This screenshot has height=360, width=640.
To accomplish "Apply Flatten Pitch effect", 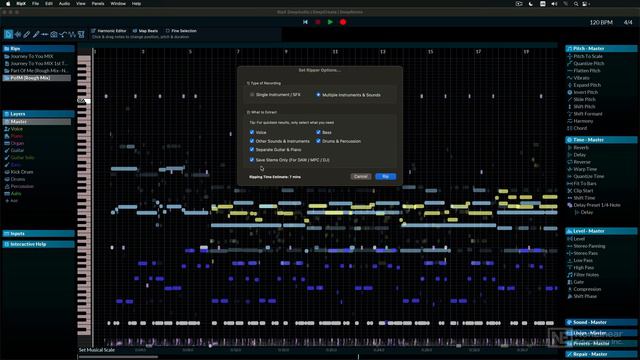I will [587, 71].
